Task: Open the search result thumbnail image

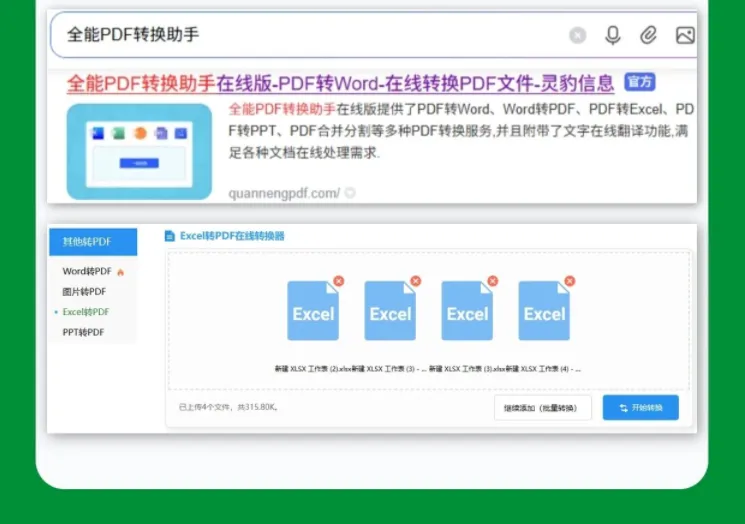Action: click(139, 152)
